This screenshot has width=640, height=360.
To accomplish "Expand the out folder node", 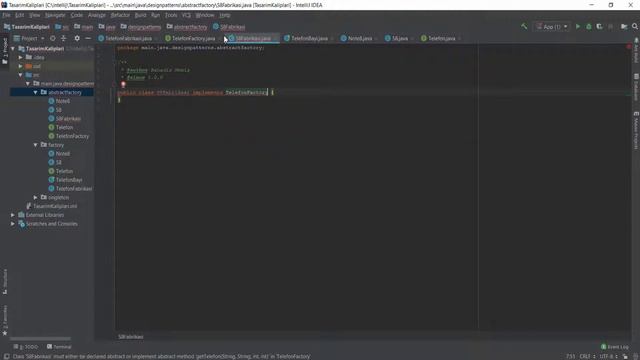I will tap(20, 66).
